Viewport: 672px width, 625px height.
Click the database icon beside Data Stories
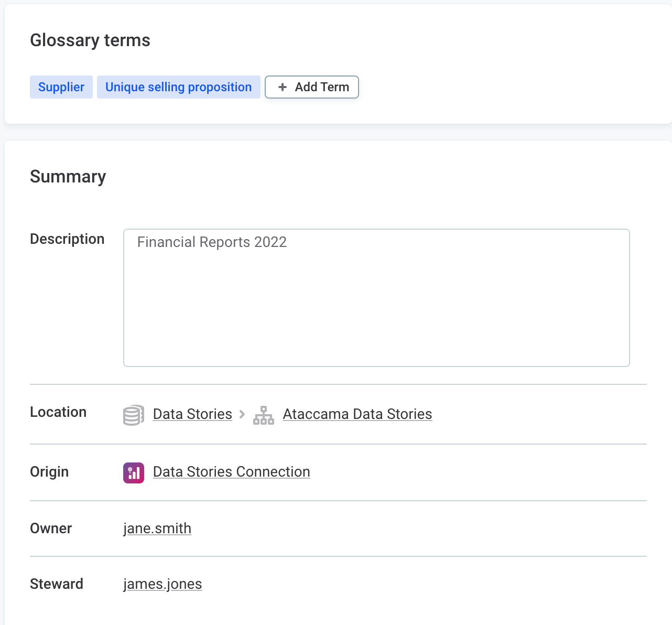coord(133,415)
